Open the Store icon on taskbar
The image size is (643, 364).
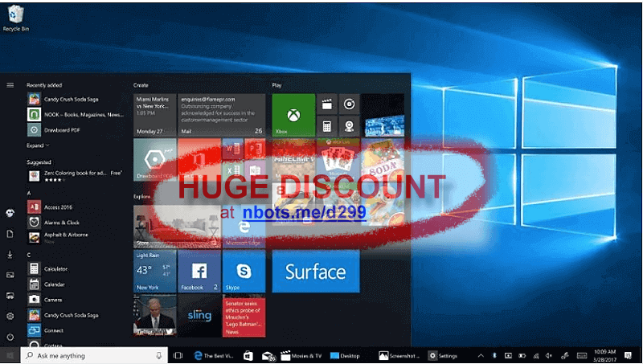[248, 356]
